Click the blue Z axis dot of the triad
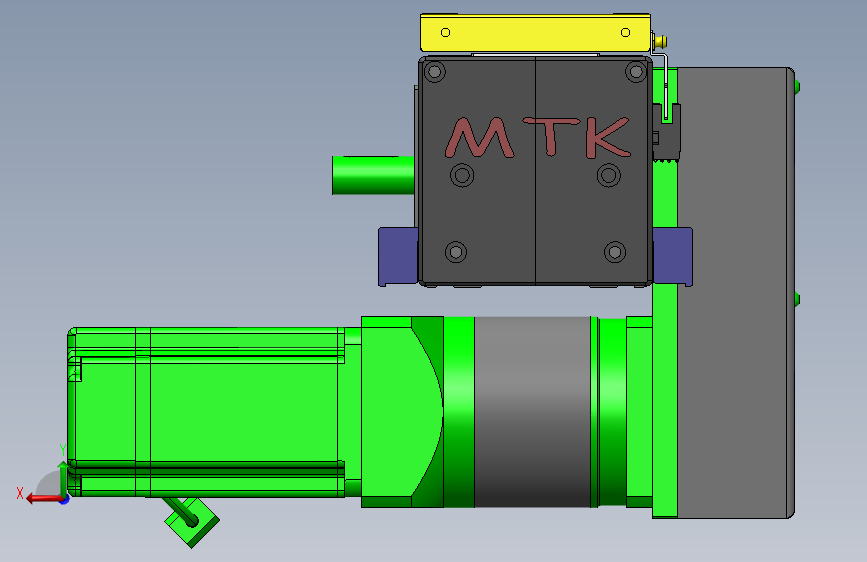The width and height of the screenshot is (867, 562). point(65,500)
